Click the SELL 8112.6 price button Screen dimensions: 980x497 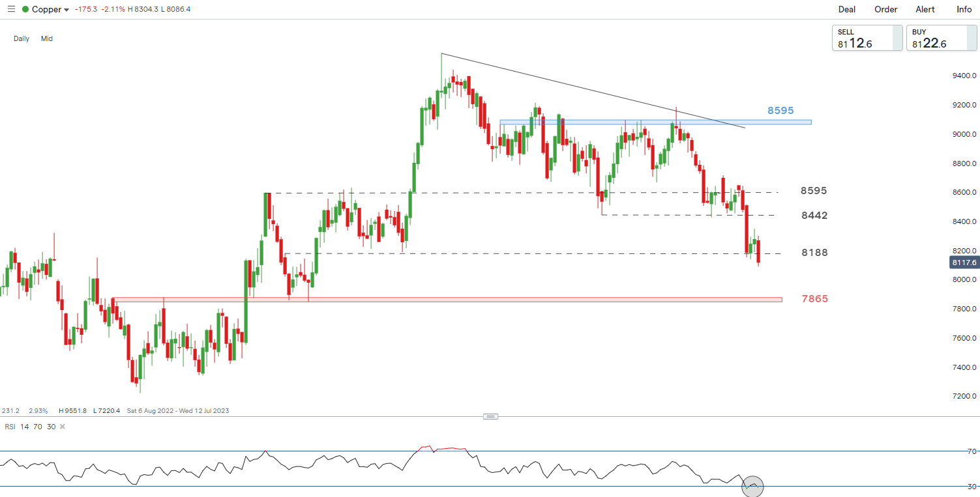pyautogui.click(x=867, y=38)
